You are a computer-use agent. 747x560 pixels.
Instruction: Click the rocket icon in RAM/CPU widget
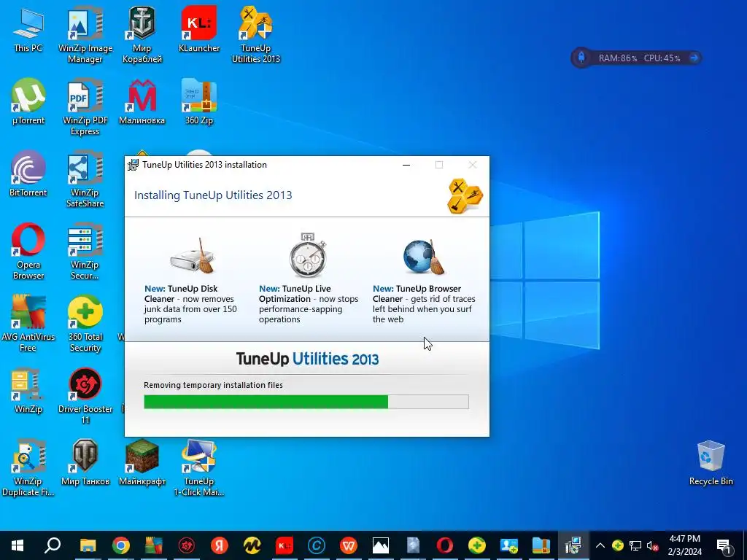(x=581, y=58)
